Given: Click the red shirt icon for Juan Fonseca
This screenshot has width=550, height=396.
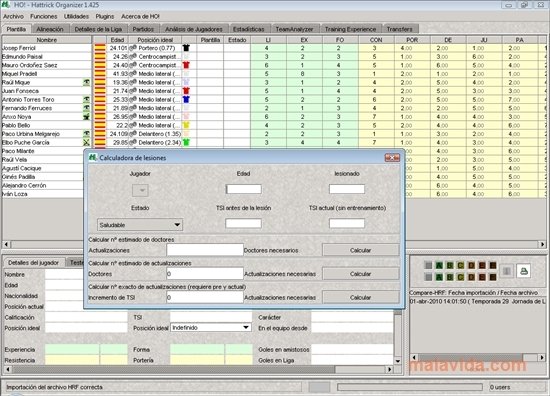Looking at the screenshot, I should [x=186, y=91].
